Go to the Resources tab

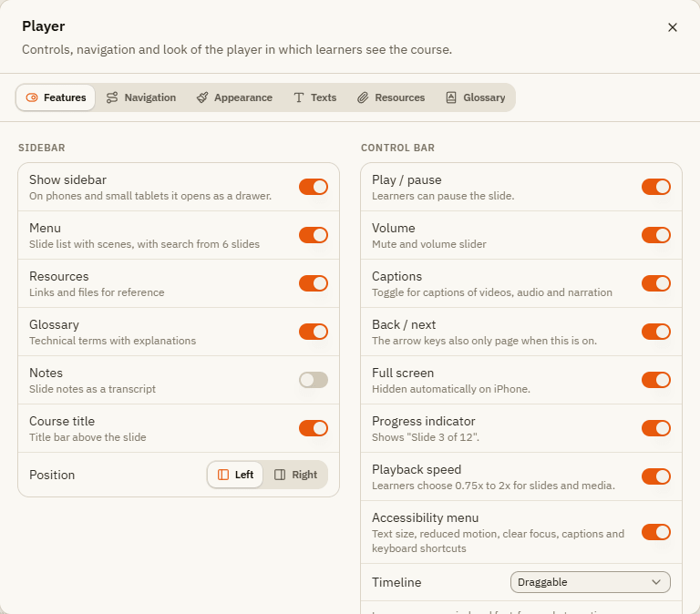[x=391, y=97]
